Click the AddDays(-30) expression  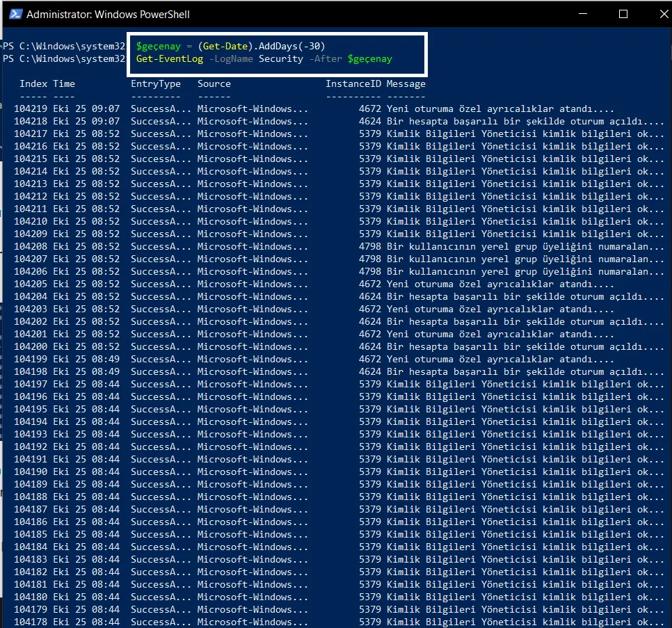(292, 47)
